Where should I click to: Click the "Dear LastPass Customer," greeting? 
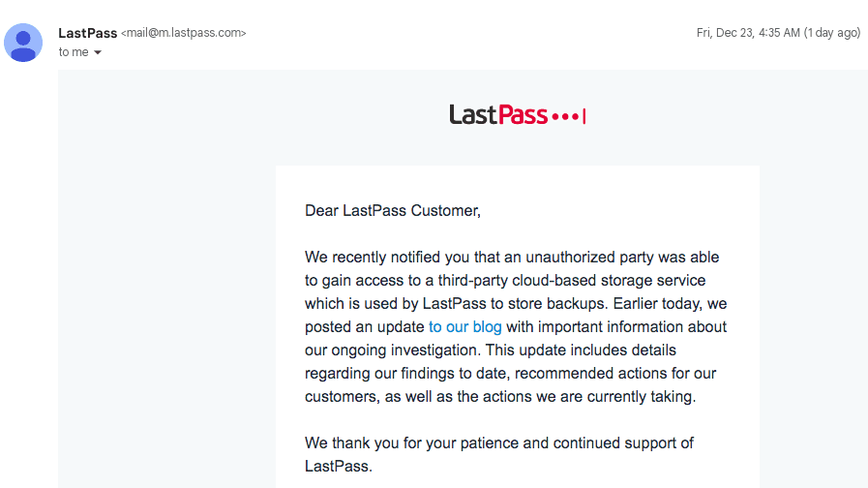coord(393,210)
